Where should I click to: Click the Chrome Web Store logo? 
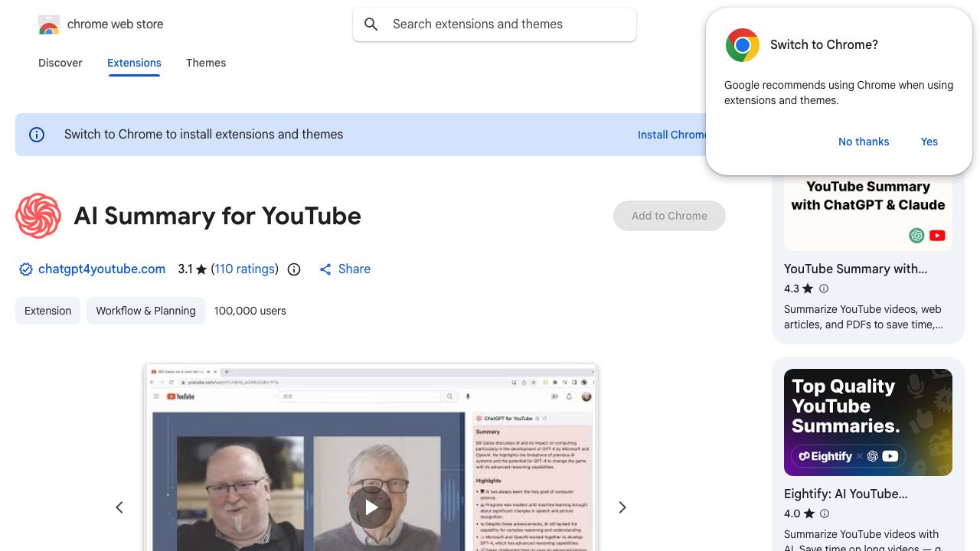pyautogui.click(x=49, y=24)
